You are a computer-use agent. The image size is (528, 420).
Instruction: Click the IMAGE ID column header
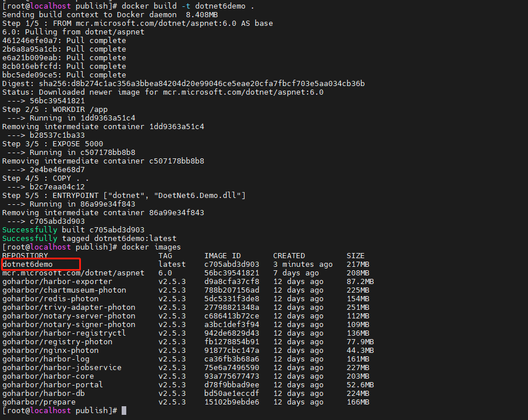coord(223,256)
